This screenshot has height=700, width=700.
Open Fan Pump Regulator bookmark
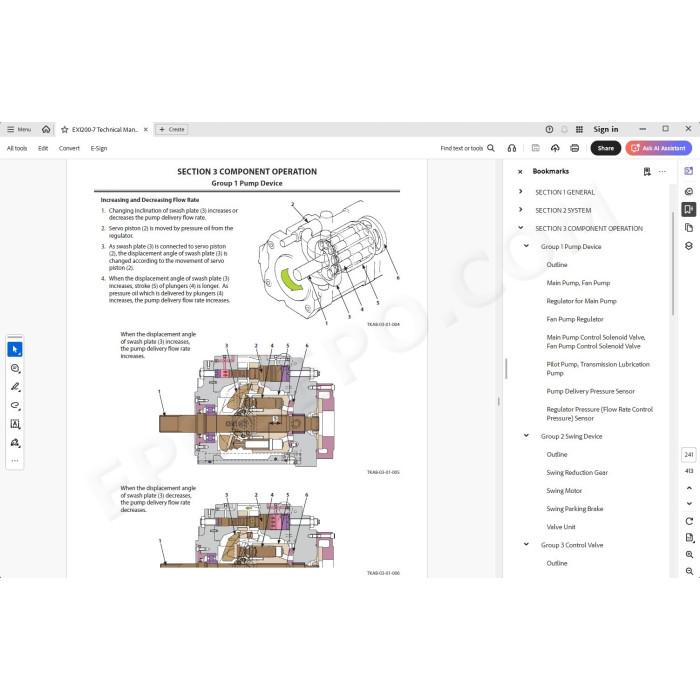tap(575, 319)
